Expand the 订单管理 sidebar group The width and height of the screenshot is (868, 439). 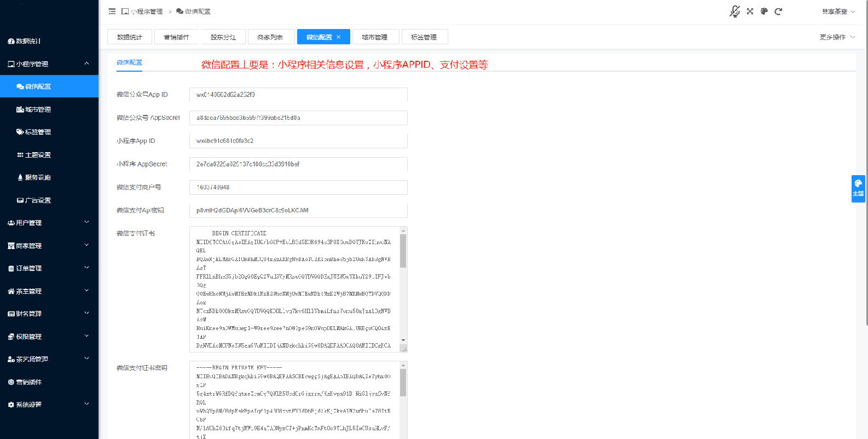click(49, 268)
